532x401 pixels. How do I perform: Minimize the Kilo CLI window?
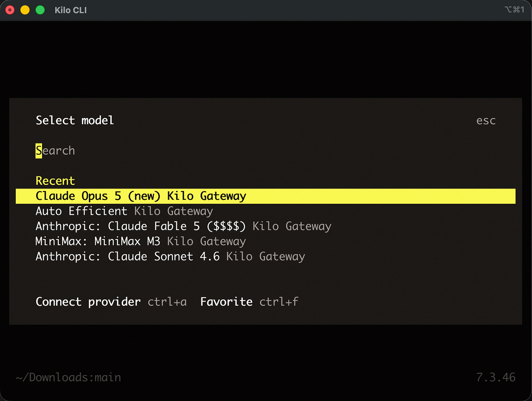(25, 10)
